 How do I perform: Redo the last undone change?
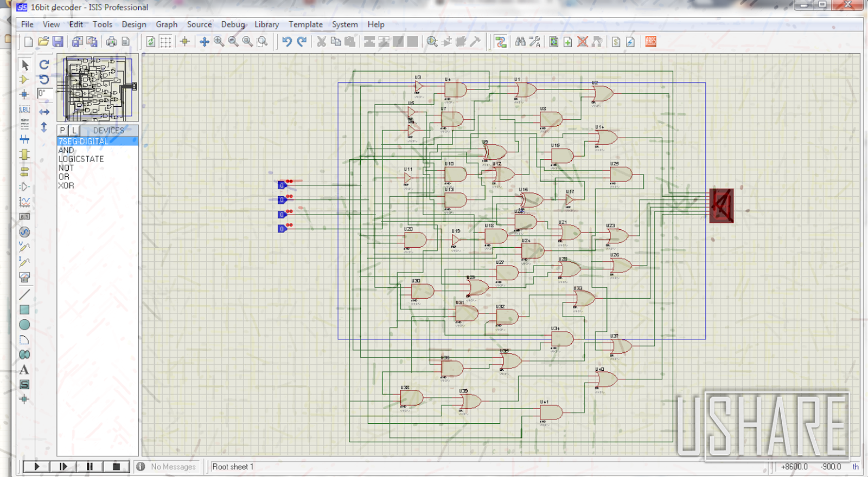(x=302, y=42)
